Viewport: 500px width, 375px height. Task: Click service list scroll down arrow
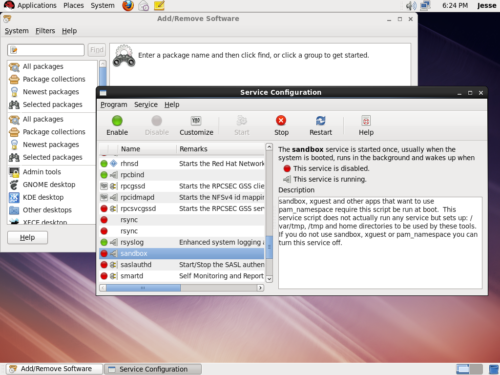pyautogui.click(x=269, y=279)
